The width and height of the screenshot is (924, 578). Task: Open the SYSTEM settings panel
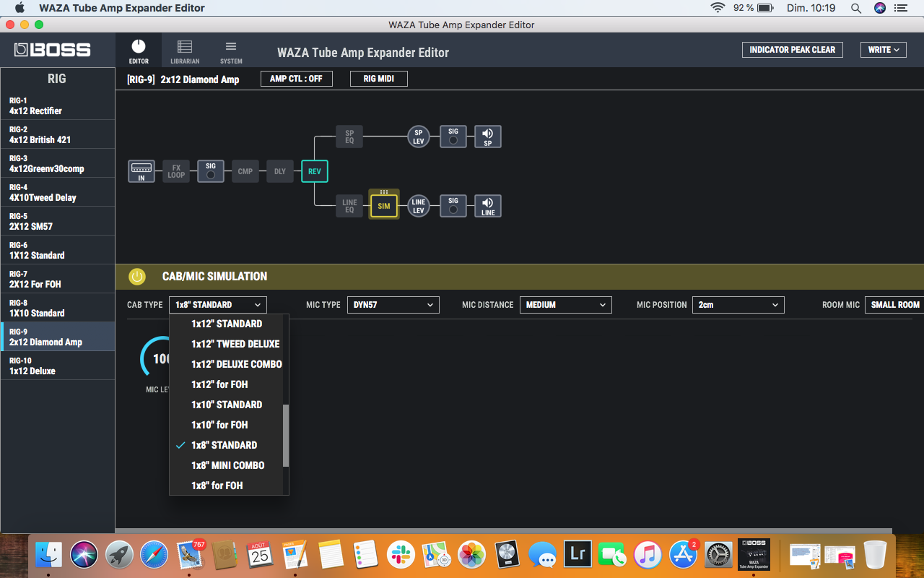pos(230,50)
